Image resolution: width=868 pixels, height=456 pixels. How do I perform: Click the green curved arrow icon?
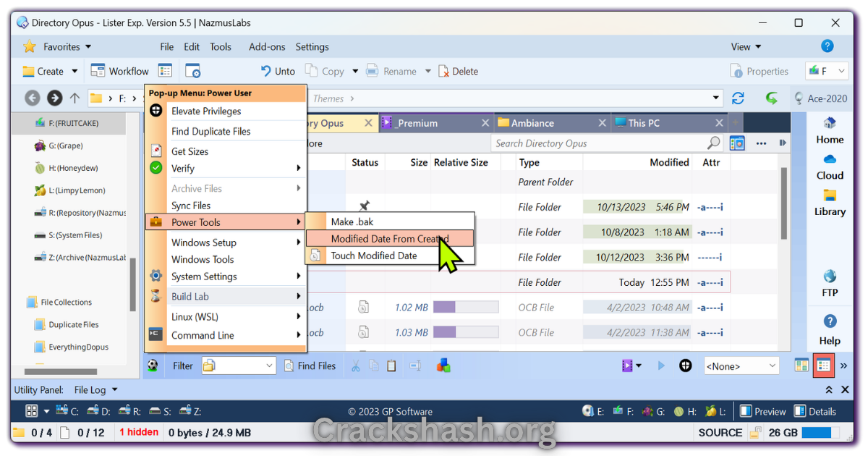click(772, 98)
